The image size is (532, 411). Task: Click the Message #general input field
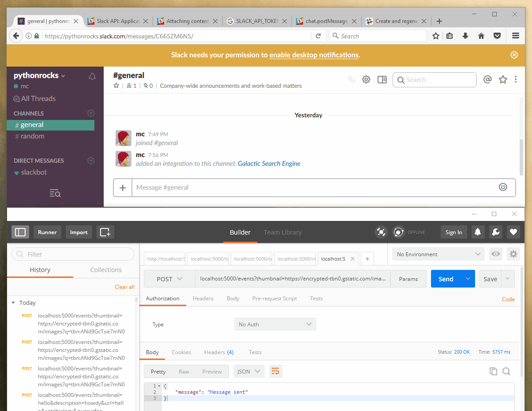point(315,187)
